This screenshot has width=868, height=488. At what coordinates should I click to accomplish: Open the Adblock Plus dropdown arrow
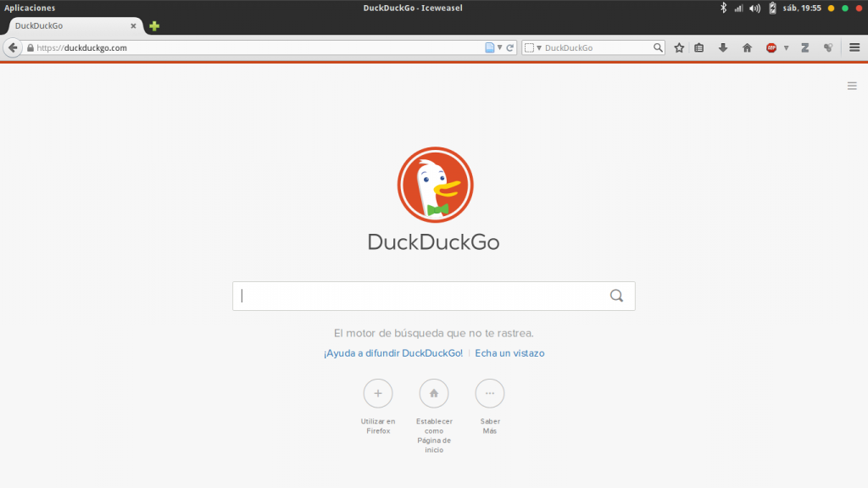(x=786, y=48)
